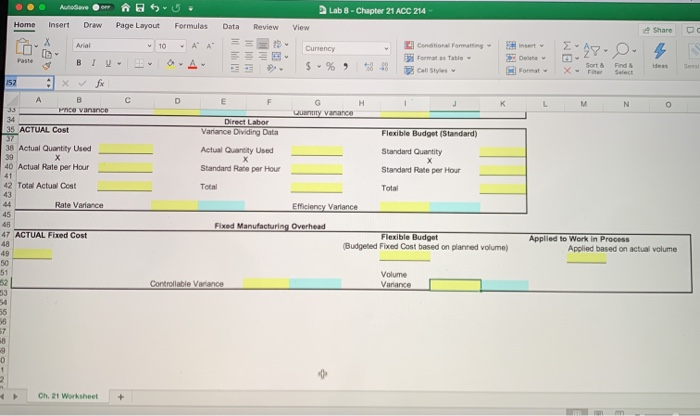Apply percent style format
This screenshot has width=700, height=416.
330,67
